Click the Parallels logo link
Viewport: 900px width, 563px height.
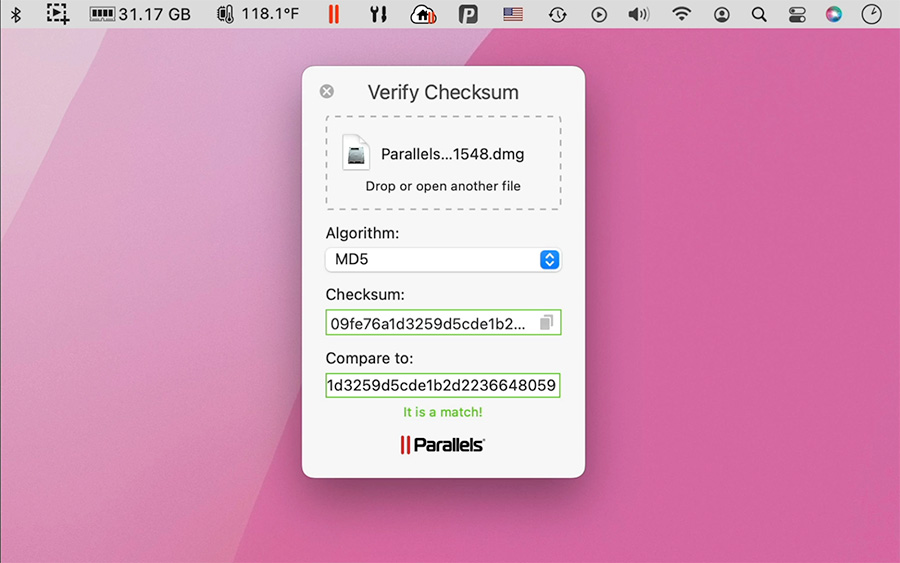click(x=443, y=444)
